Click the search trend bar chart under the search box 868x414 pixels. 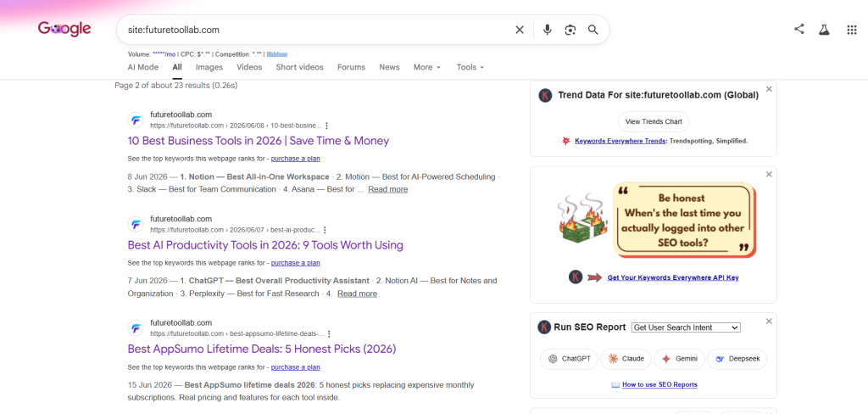point(277,54)
